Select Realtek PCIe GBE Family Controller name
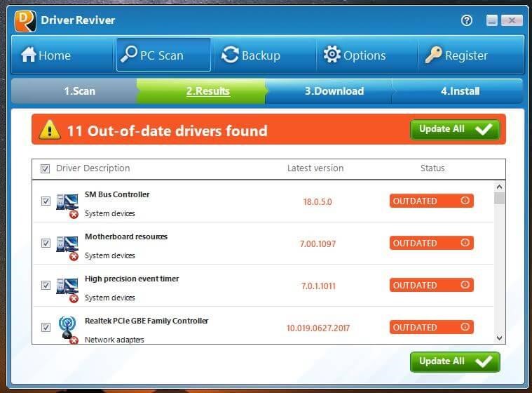This screenshot has height=393, width=532. (x=146, y=321)
